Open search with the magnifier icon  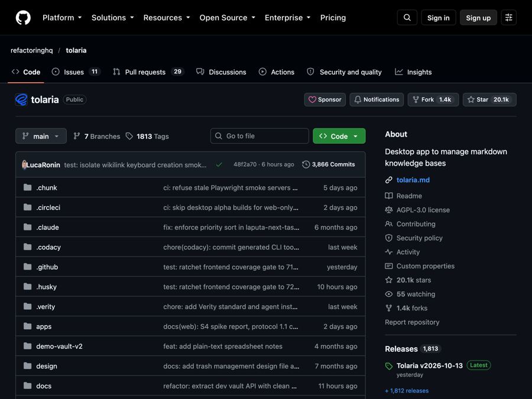[x=407, y=18]
